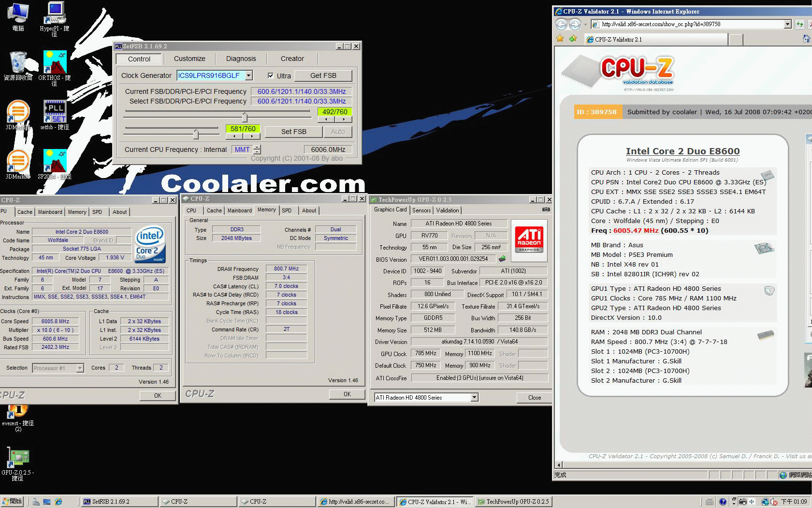Click the IE add to favorites icon
This screenshot has width=812, height=508.
(573, 39)
